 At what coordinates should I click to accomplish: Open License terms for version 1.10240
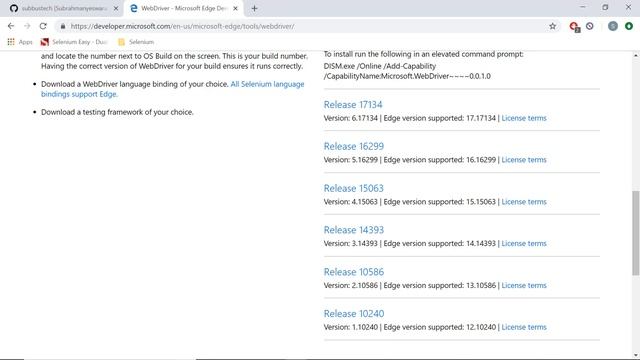[524, 327]
